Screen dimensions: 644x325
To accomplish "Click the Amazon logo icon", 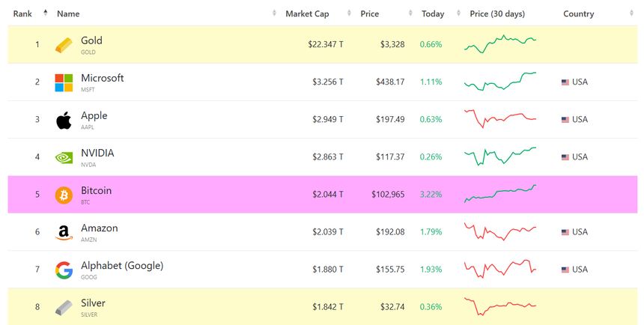I will 64,233.
